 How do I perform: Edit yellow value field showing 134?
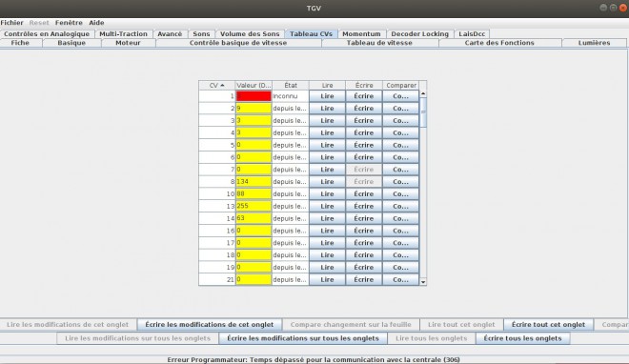click(254, 182)
